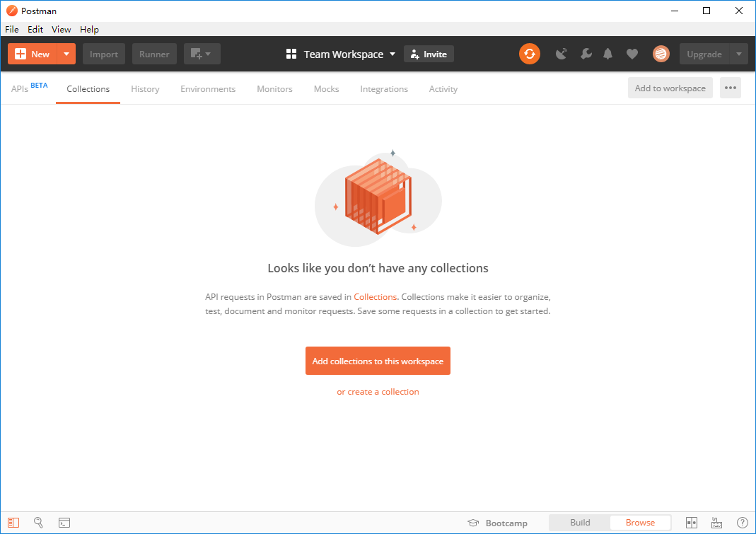The height and width of the screenshot is (534, 756).
Task: Open the Runner
Action: coord(154,54)
